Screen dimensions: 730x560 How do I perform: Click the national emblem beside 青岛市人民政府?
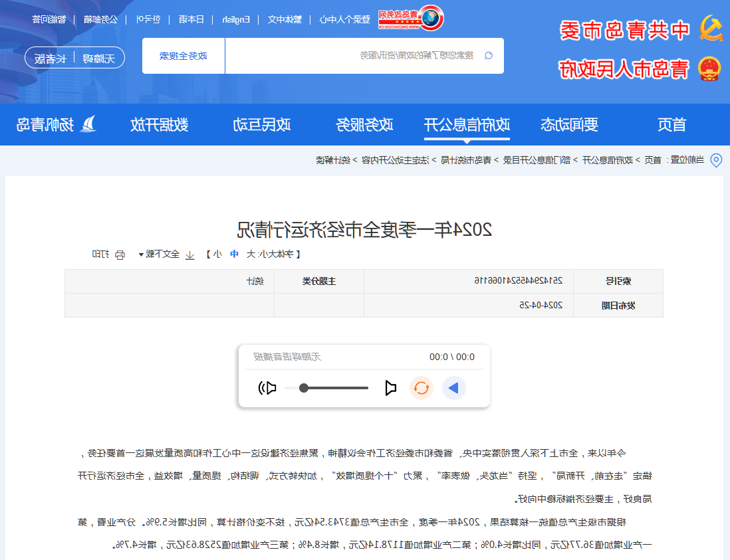click(x=709, y=69)
